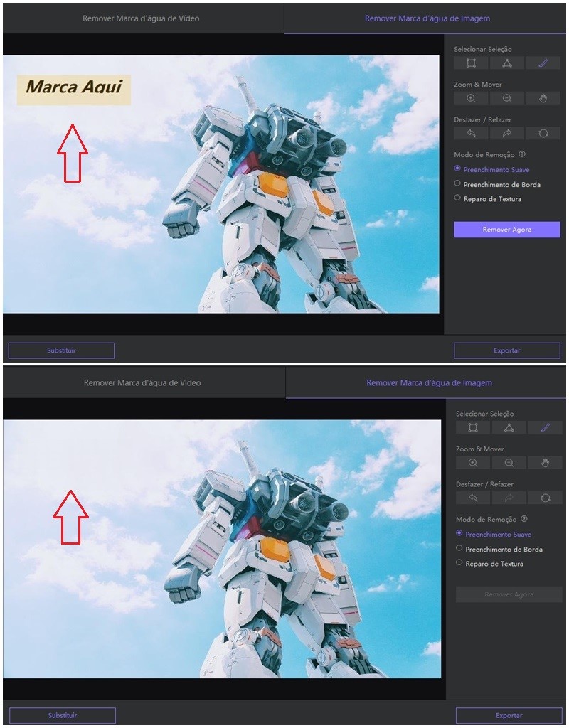Select rectangle selection tool in top panel
This screenshot has width=569, height=728.
point(471,63)
